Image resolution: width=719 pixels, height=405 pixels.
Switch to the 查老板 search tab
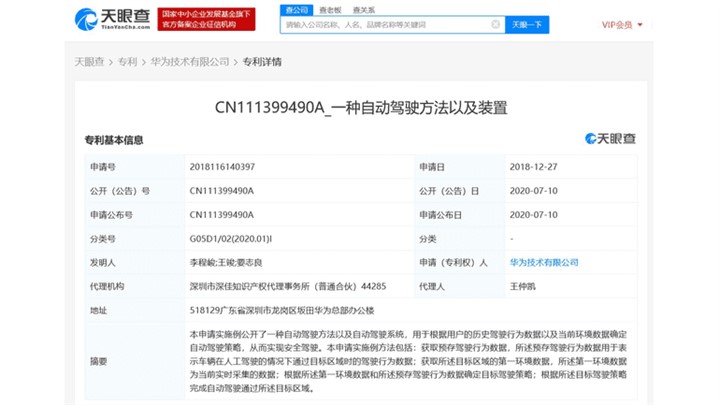(329, 8)
